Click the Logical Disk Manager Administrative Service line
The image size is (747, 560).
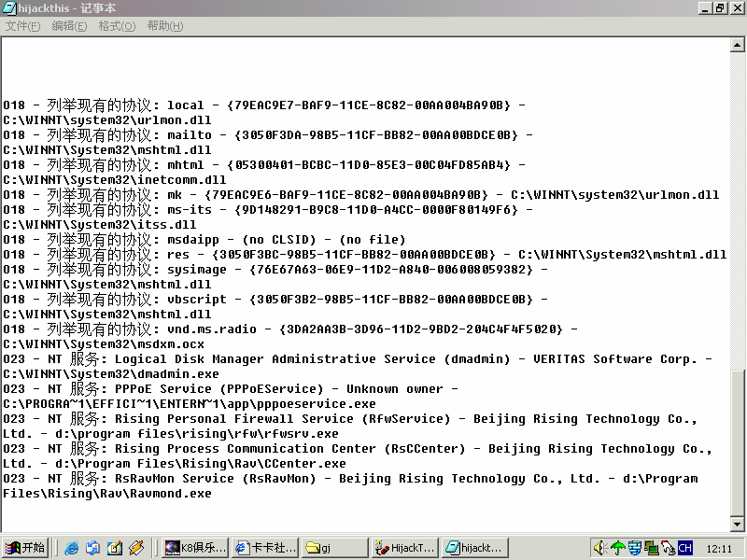click(x=358, y=359)
